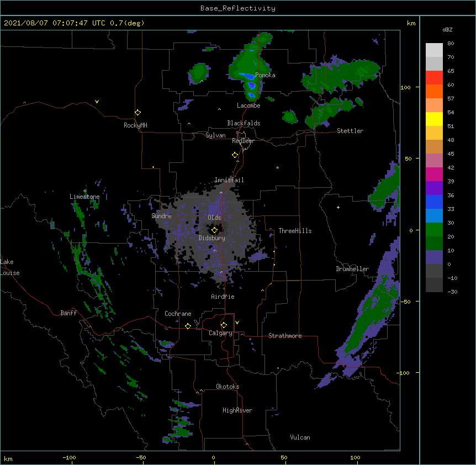Click the dBZ legend heading

[447, 29]
